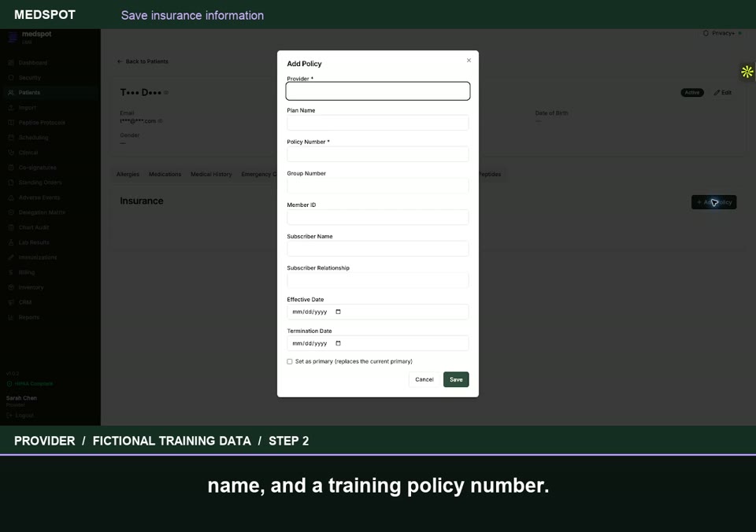Open Billing in the sidebar

[x=27, y=272]
